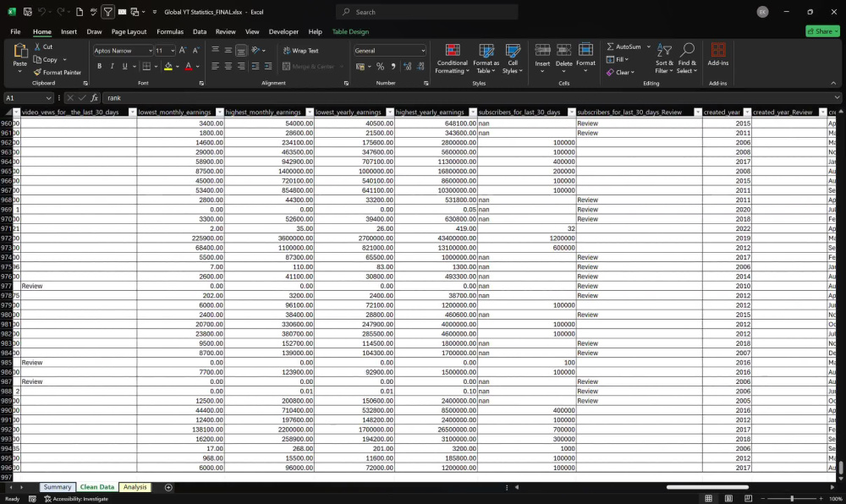Screen dimensions: 846x504
Task: Toggle bottom vertical alignment
Action: click(241, 51)
